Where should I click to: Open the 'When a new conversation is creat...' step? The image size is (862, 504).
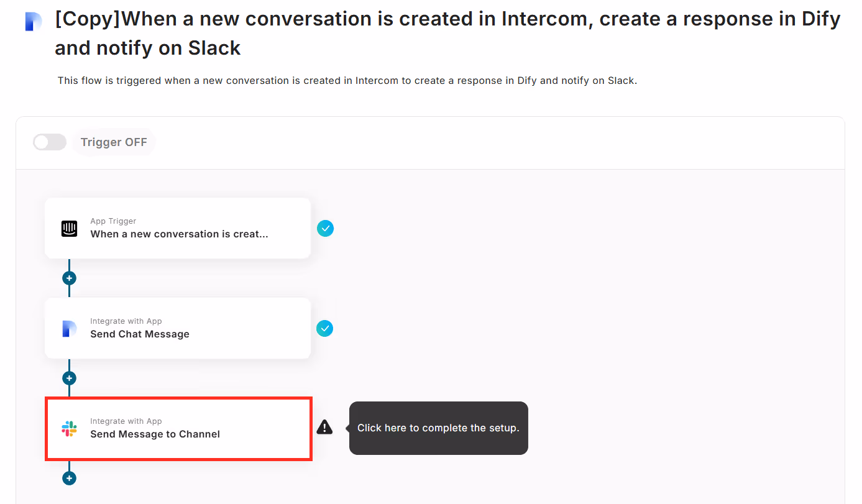pos(178,228)
